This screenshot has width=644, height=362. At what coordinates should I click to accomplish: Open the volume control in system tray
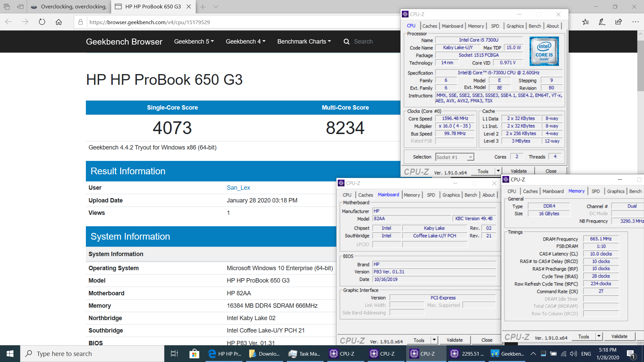click(573, 354)
